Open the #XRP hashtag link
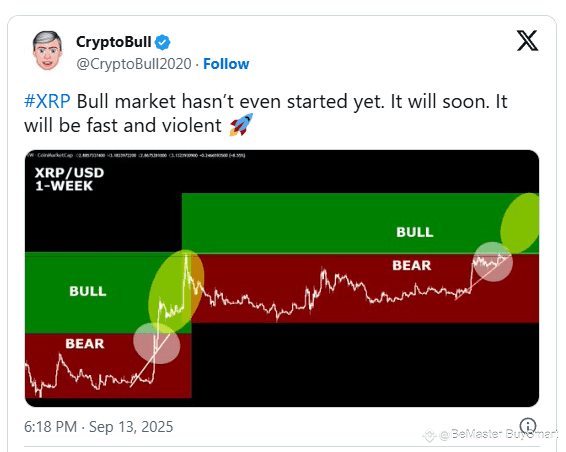 pos(47,101)
